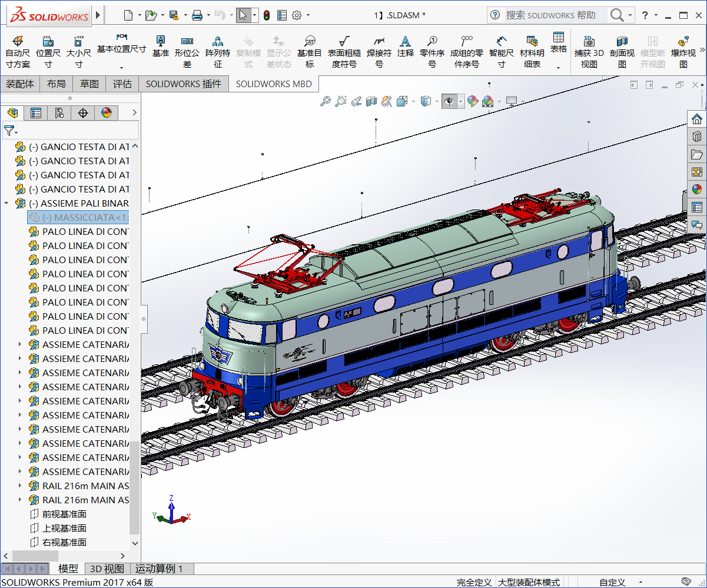The height and width of the screenshot is (588, 707).
Task: Open the Geometric Tolerance (形位公差) tool
Action: pos(187,51)
